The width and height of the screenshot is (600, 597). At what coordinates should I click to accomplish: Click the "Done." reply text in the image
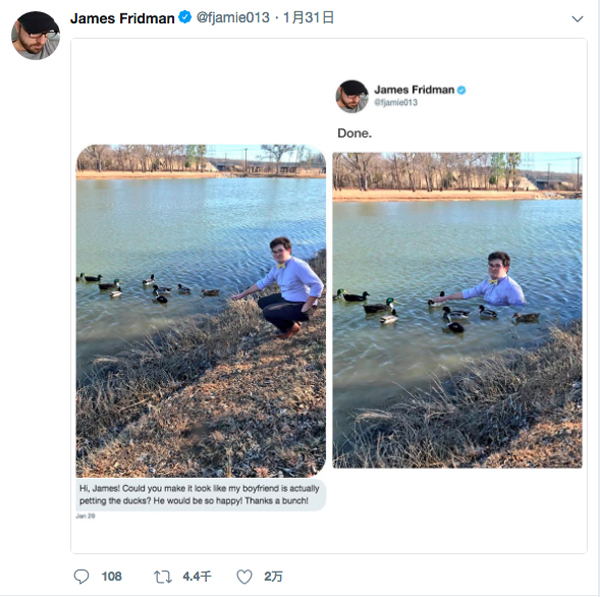tap(354, 133)
